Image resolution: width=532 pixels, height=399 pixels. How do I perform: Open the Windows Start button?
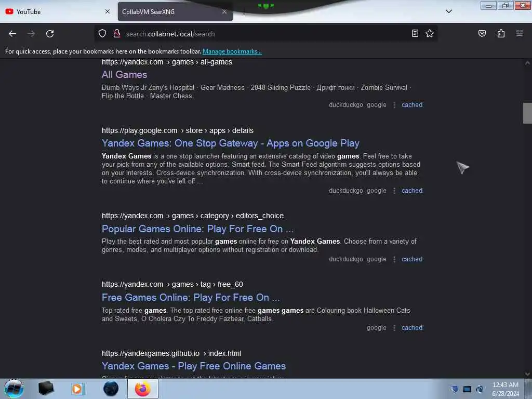coord(14,389)
